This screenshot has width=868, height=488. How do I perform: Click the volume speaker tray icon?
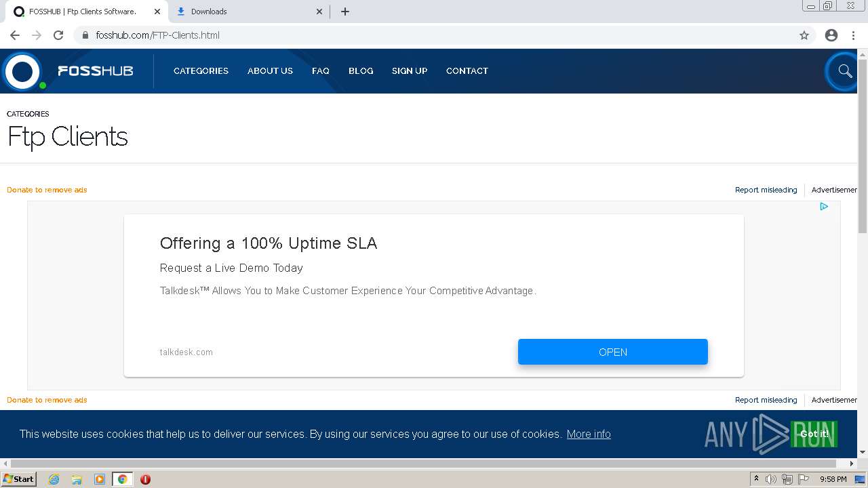tap(771, 479)
